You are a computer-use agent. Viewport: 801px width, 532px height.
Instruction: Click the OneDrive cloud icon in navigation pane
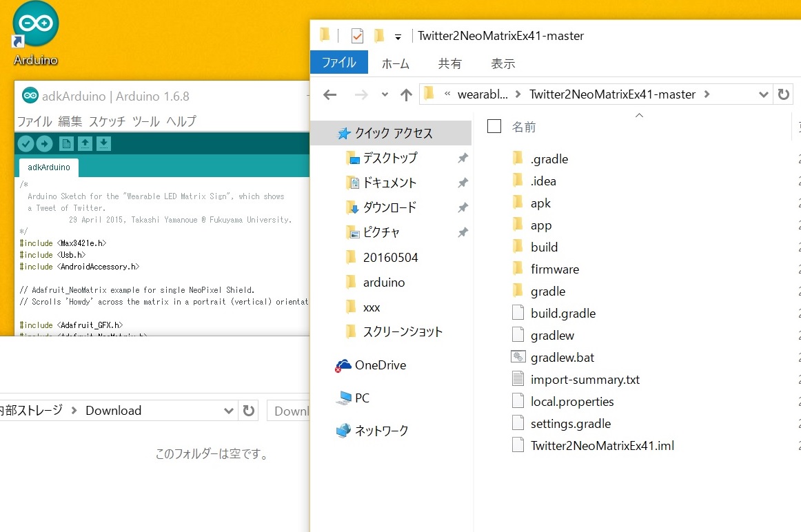tap(343, 365)
